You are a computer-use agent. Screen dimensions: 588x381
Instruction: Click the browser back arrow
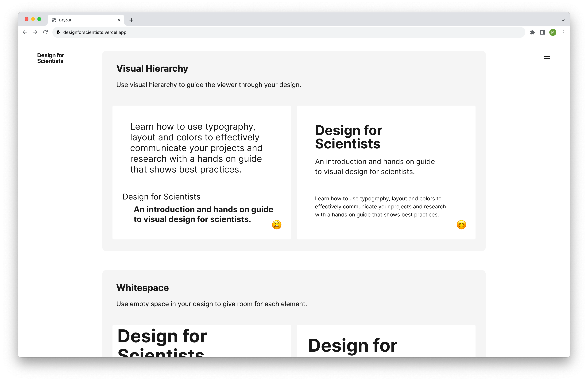[25, 32]
